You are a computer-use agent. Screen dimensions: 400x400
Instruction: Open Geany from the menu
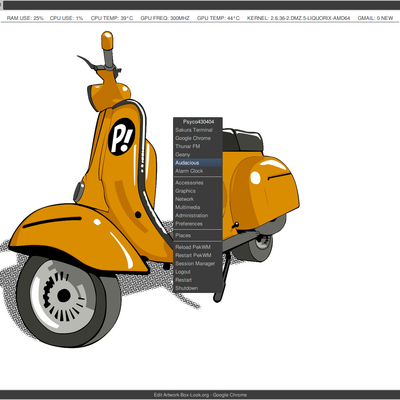coord(198,155)
